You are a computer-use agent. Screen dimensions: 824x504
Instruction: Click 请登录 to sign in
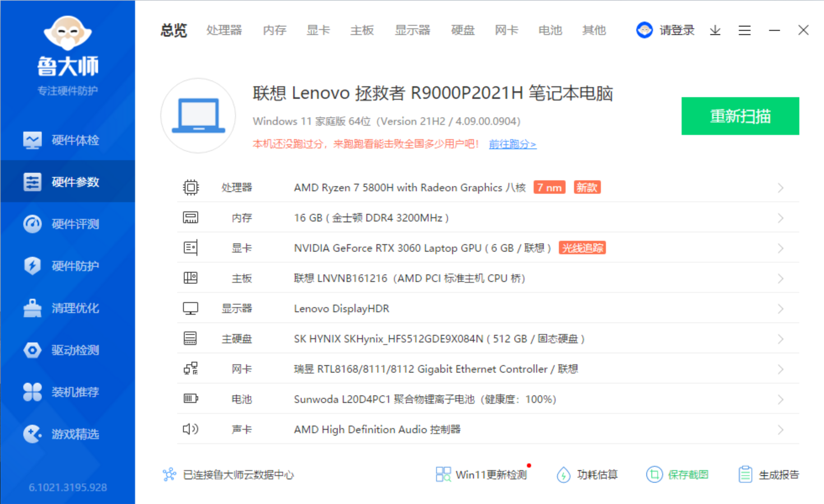click(677, 30)
